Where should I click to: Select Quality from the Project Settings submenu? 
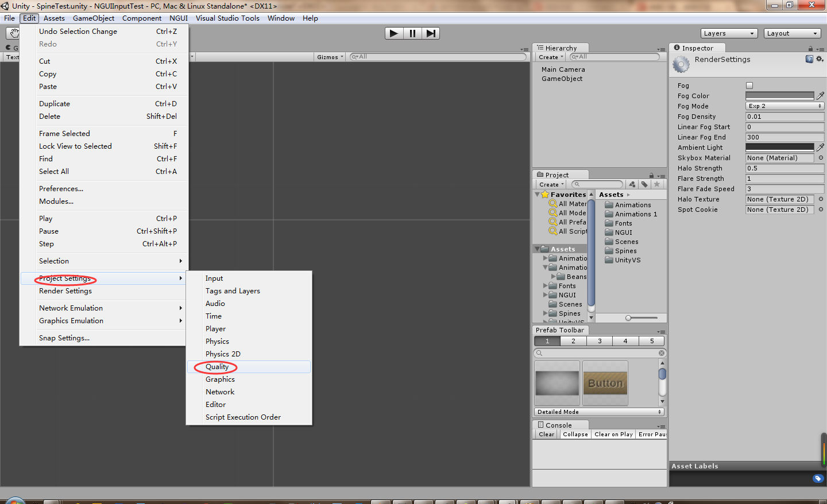point(217,366)
